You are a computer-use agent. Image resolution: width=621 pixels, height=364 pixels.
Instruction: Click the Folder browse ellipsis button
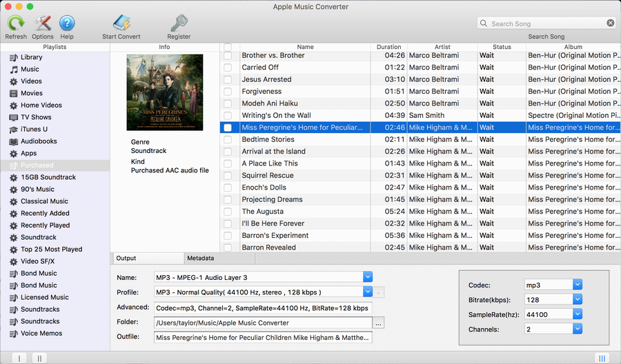tap(378, 323)
